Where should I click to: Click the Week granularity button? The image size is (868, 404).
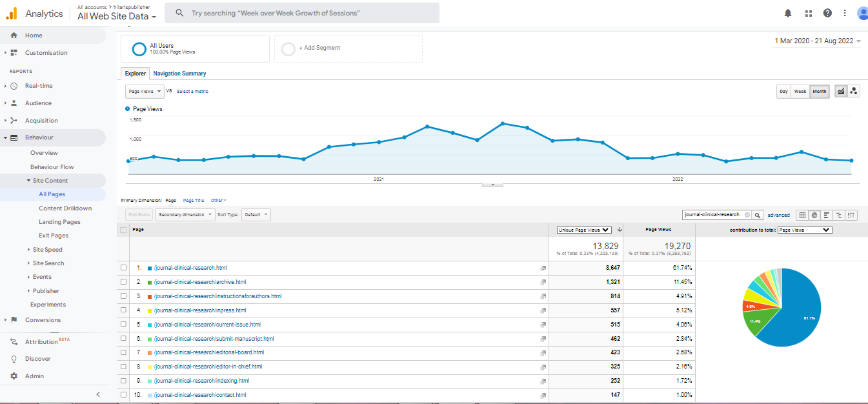click(800, 92)
